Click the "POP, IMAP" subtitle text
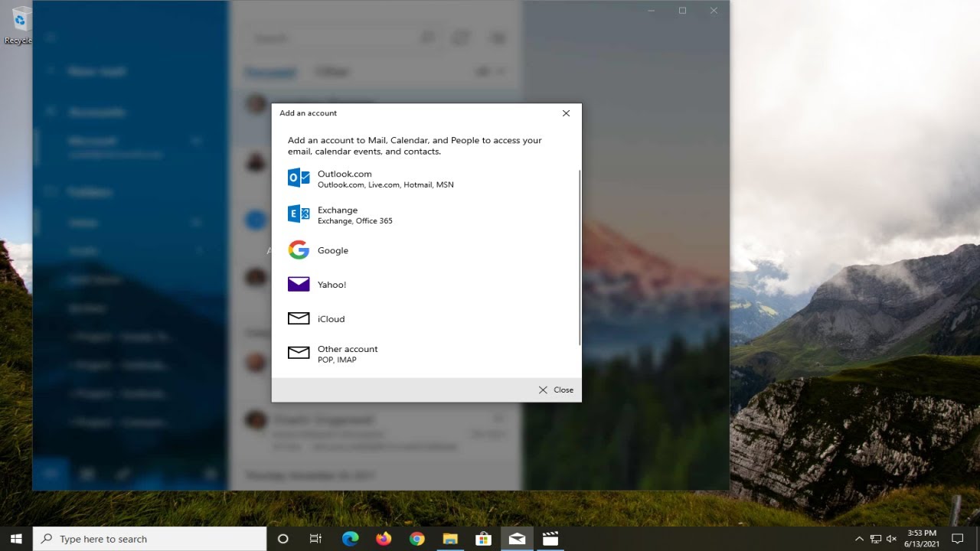This screenshot has height=551, width=980. [337, 360]
